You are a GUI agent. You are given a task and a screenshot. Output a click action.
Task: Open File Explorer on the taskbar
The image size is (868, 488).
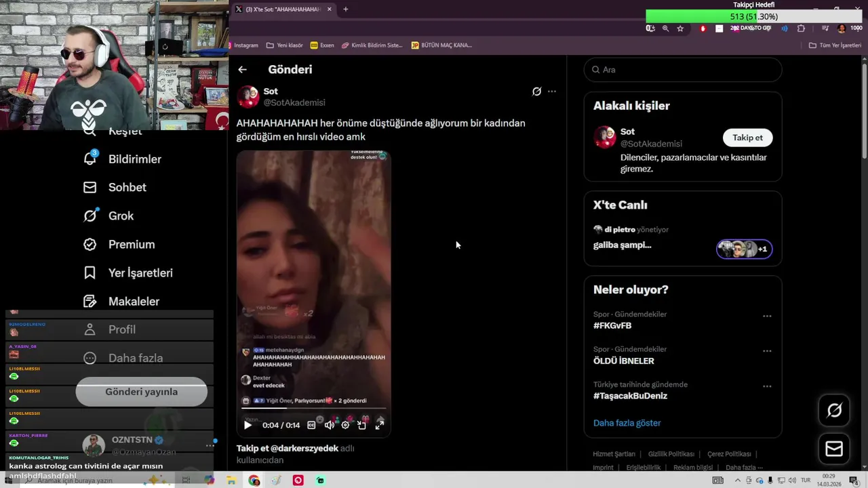pyautogui.click(x=231, y=481)
